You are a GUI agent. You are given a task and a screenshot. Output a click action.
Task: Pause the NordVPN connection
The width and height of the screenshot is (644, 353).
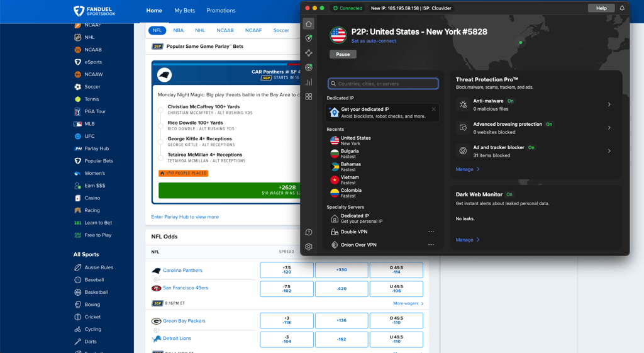coord(343,54)
